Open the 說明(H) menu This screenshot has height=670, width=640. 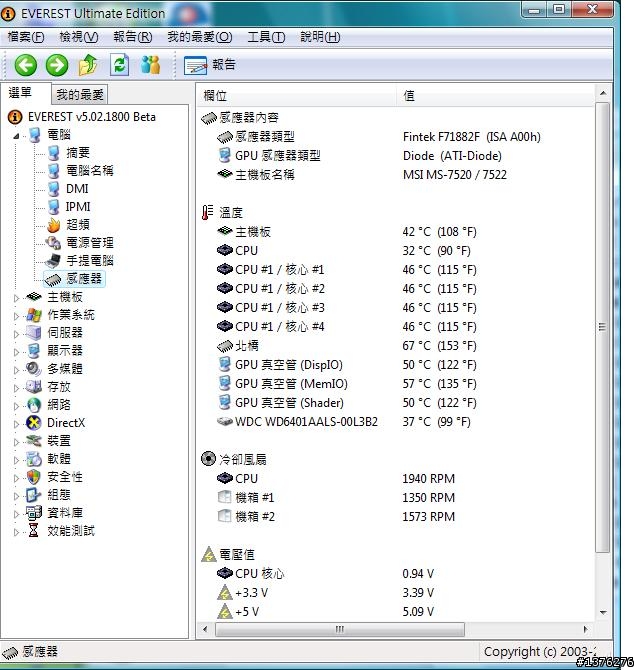320,37
